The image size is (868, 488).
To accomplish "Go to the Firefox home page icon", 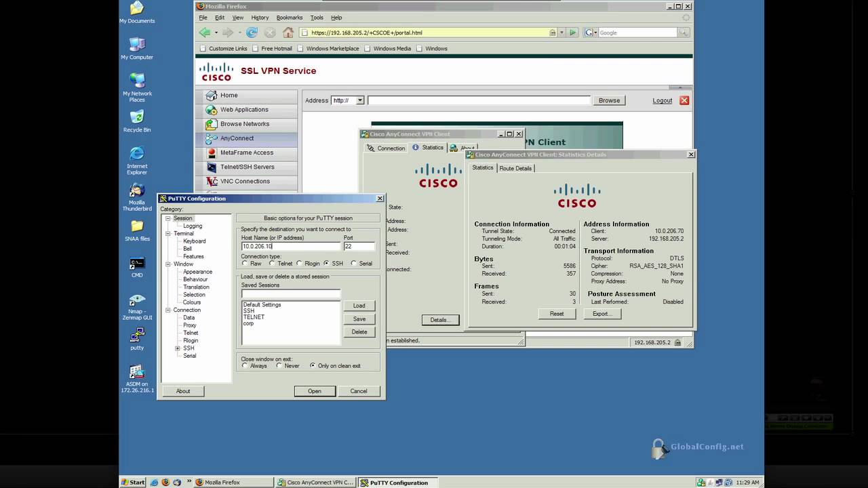I will 288,33.
